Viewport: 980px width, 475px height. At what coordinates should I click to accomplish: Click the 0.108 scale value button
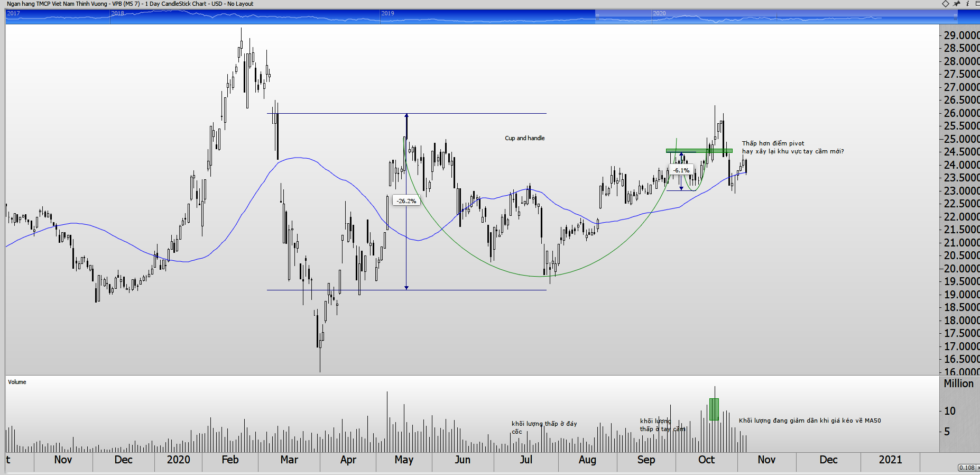[x=967, y=468]
